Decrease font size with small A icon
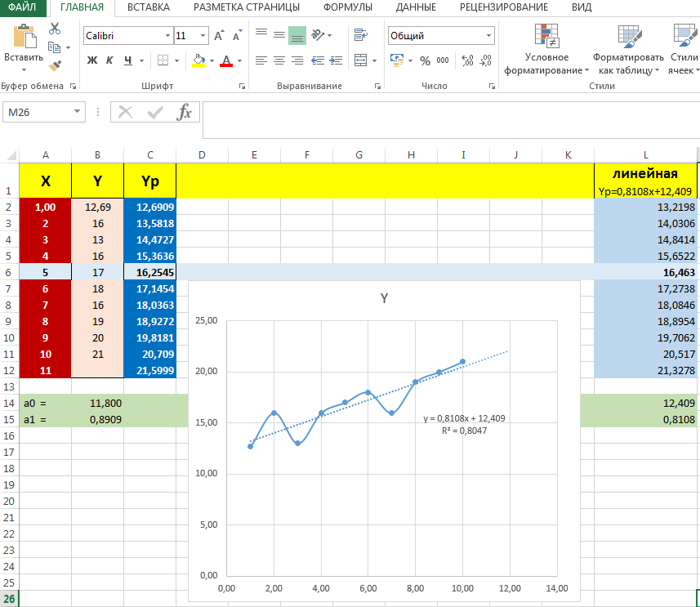The image size is (700, 607). pyautogui.click(x=237, y=35)
